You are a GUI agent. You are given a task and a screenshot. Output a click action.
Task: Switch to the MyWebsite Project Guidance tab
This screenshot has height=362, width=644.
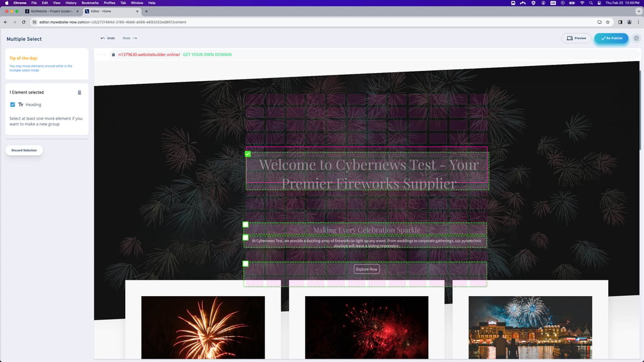pyautogui.click(x=52, y=11)
